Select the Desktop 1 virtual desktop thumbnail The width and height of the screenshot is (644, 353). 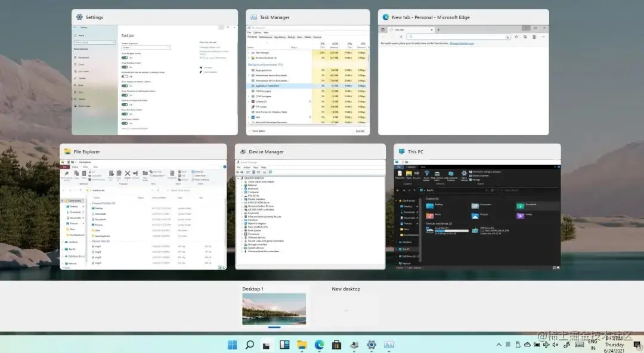tap(274, 309)
